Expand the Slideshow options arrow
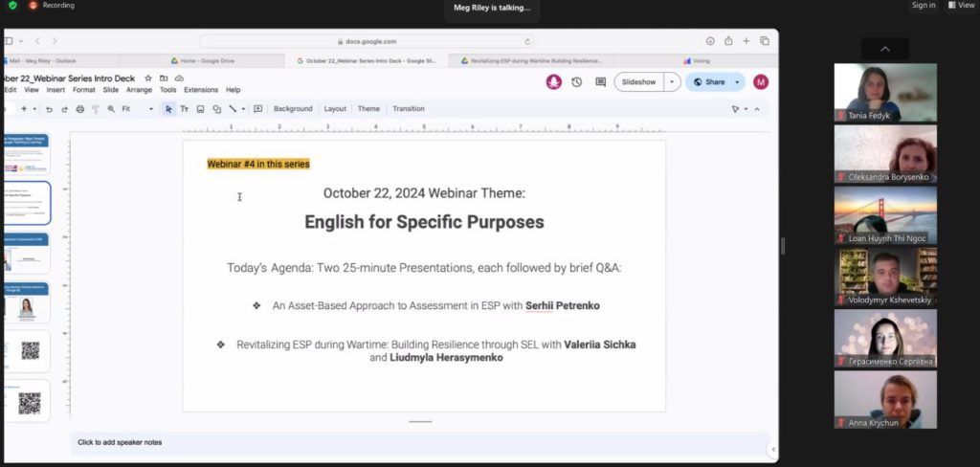The width and height of the screenshot is (980, 467). pyautogui.click(x=672, y=82)
